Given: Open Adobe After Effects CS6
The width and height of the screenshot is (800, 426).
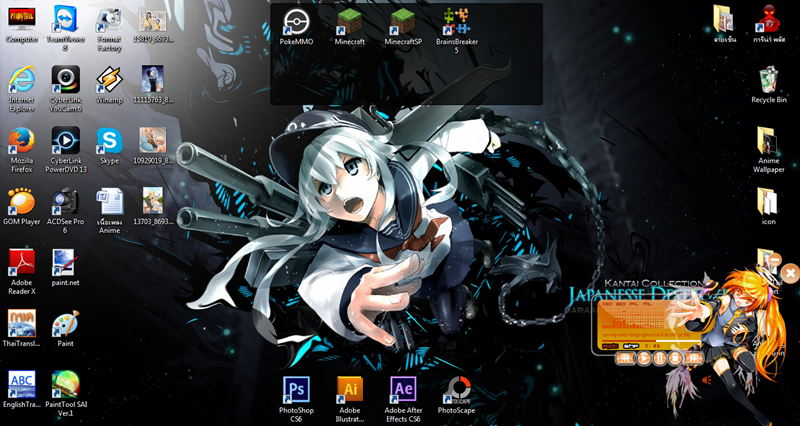Looking at the screenshot, I should [x=403, y=399].
